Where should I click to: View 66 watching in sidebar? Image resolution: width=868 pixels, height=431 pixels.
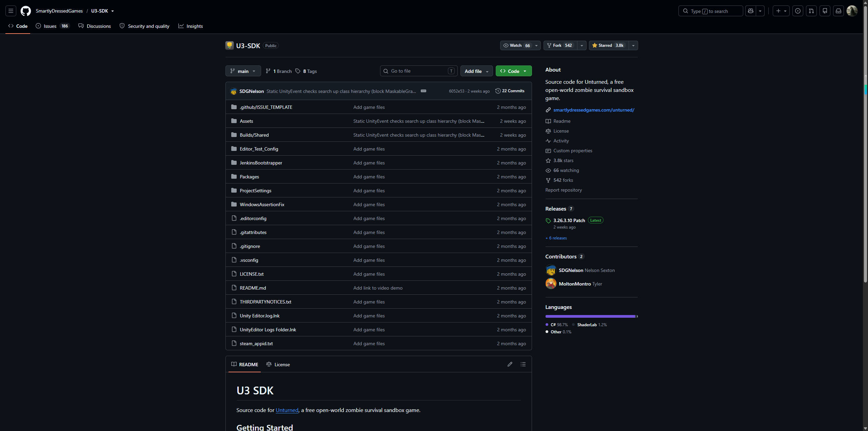563,170
